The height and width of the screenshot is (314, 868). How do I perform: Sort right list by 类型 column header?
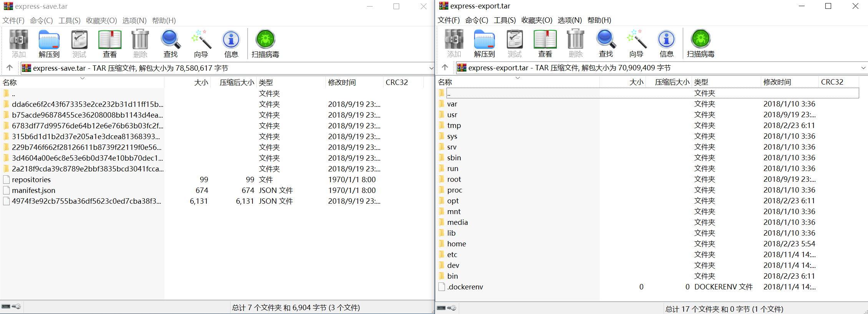701,82
